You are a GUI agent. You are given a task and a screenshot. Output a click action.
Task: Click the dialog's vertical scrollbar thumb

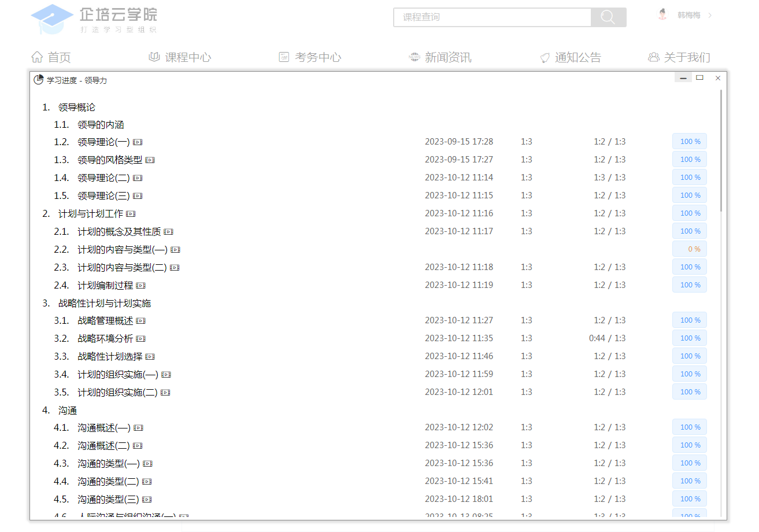721,150
